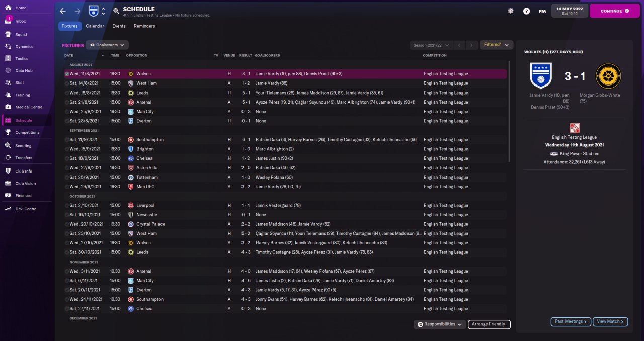Viewport: 644px width, 341px height.
Task: Open the Staff sidebar icon
Action: (8, 83)
